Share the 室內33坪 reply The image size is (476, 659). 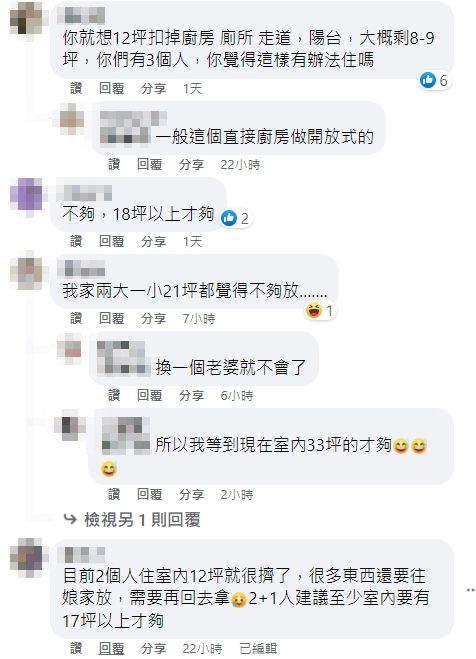192,494
